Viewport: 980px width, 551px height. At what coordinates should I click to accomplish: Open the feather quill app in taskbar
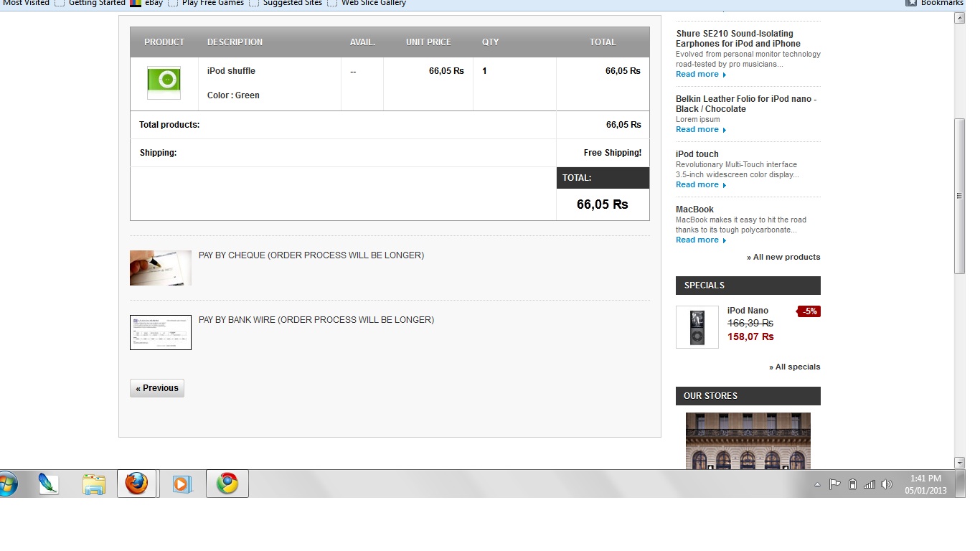[x=48, y=484]
